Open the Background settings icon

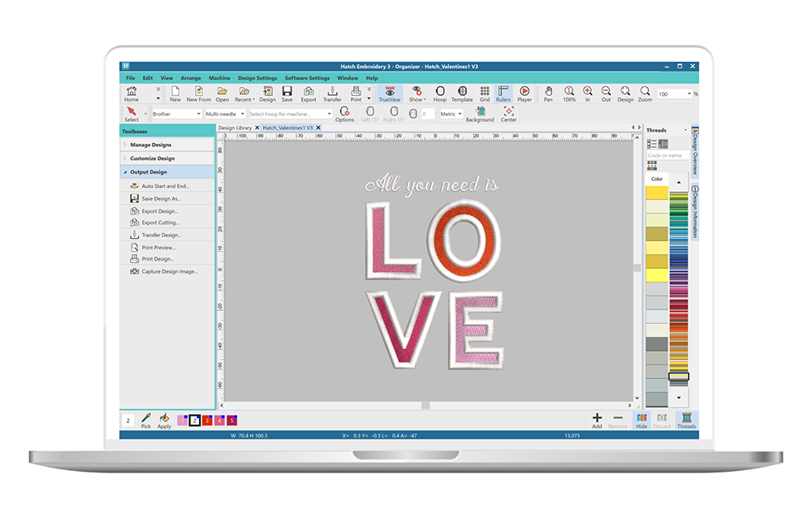(x=480, y=114)
